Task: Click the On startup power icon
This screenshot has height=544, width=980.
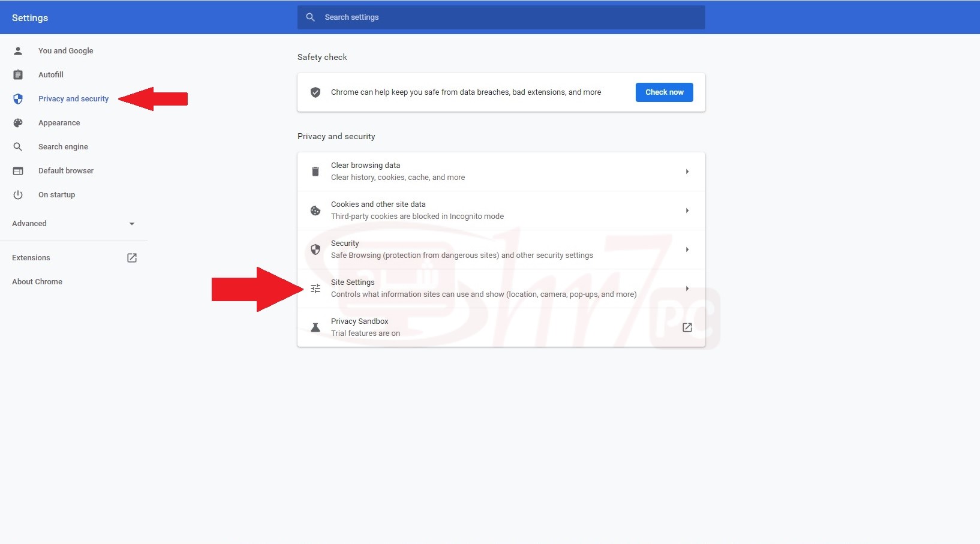Action: (x=18, y=195)
